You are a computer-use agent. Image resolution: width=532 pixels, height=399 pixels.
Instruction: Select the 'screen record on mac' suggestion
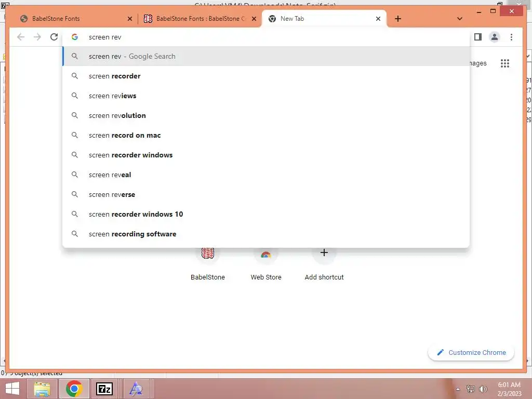point(267,135)
